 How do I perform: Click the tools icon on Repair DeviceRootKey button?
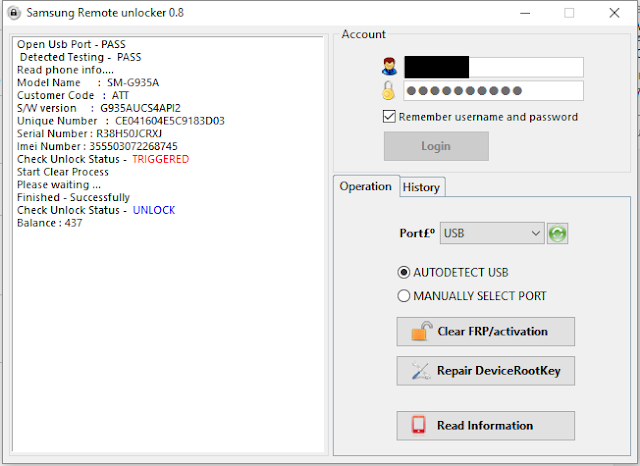click(x=420, y=371)
